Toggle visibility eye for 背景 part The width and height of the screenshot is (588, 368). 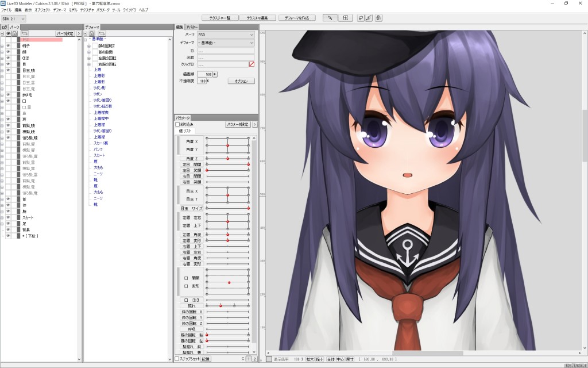point(8,230)
